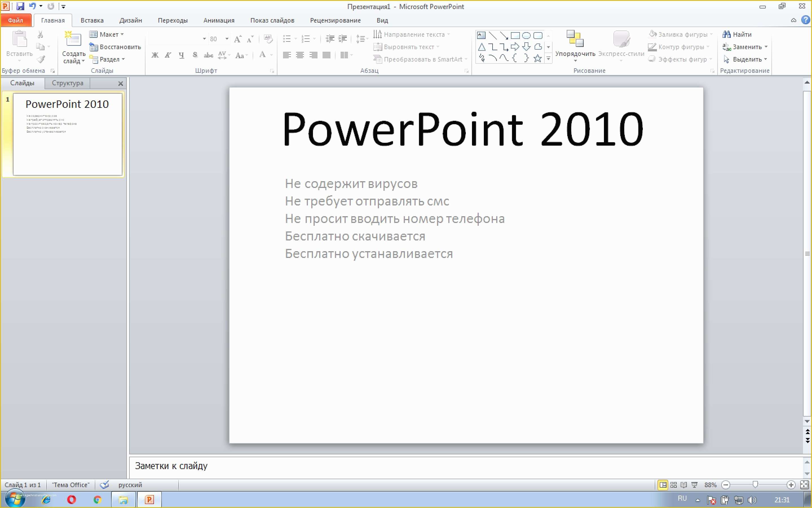Switch to the Структура pane tab
The width and height of the screenshot is (812, 508).
[67, 83]
